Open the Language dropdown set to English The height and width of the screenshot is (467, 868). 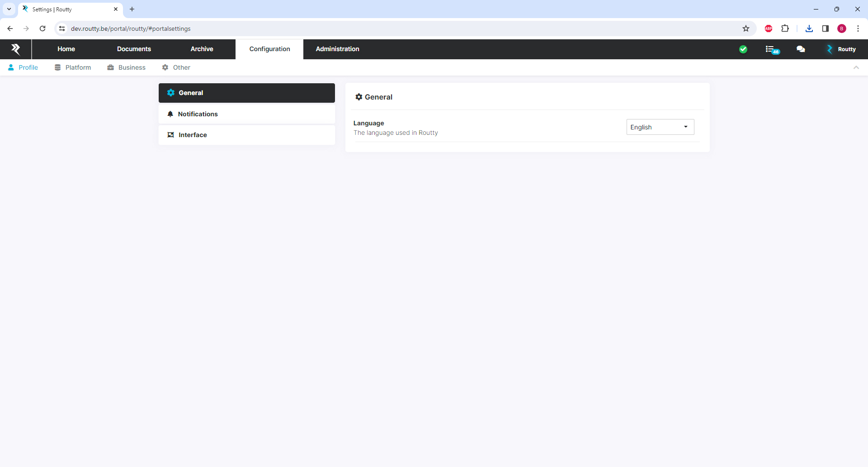tap(660, 127)
